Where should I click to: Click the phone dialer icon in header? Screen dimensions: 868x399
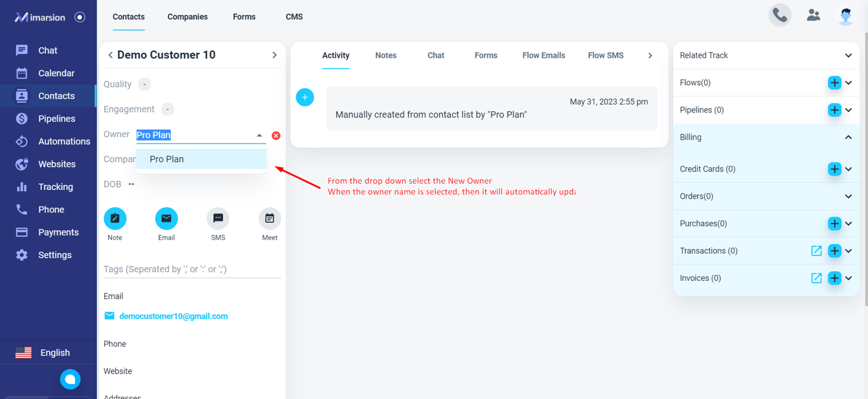(x=780, y=15)
